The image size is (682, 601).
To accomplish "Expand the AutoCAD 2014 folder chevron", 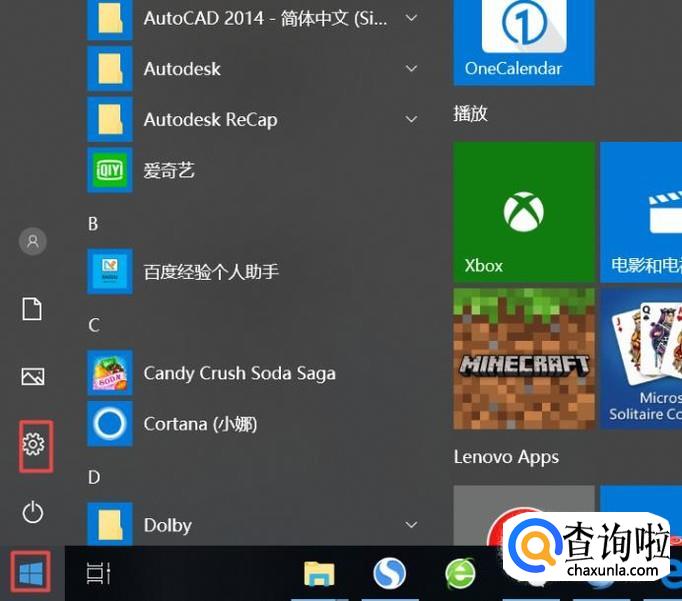I will click(411, 18).
